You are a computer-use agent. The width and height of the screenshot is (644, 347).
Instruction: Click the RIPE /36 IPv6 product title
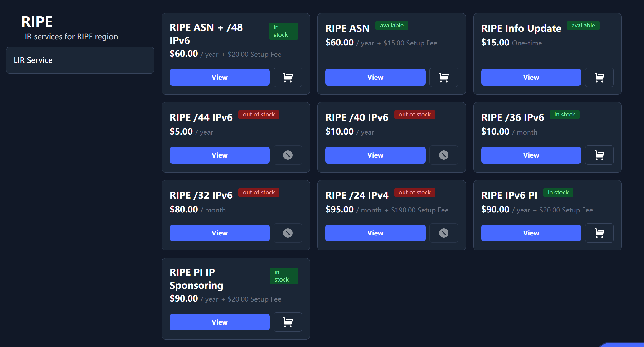tap(512, 117)
